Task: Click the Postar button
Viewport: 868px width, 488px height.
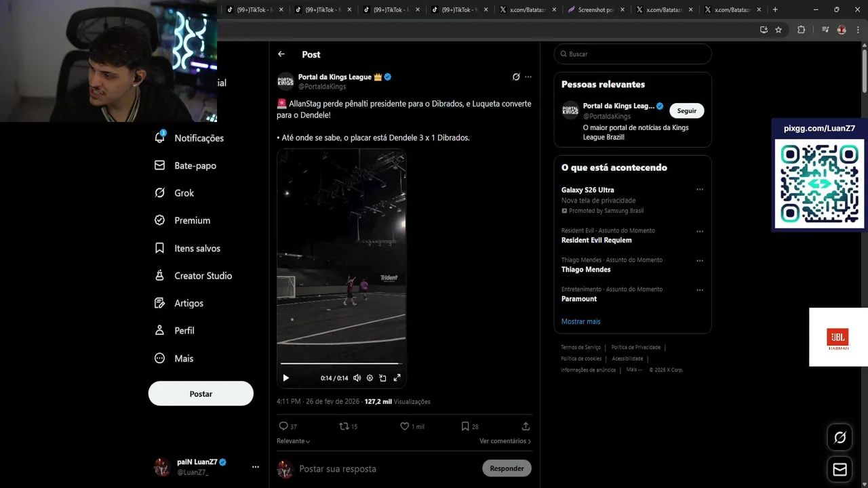Action: [201, 394]
